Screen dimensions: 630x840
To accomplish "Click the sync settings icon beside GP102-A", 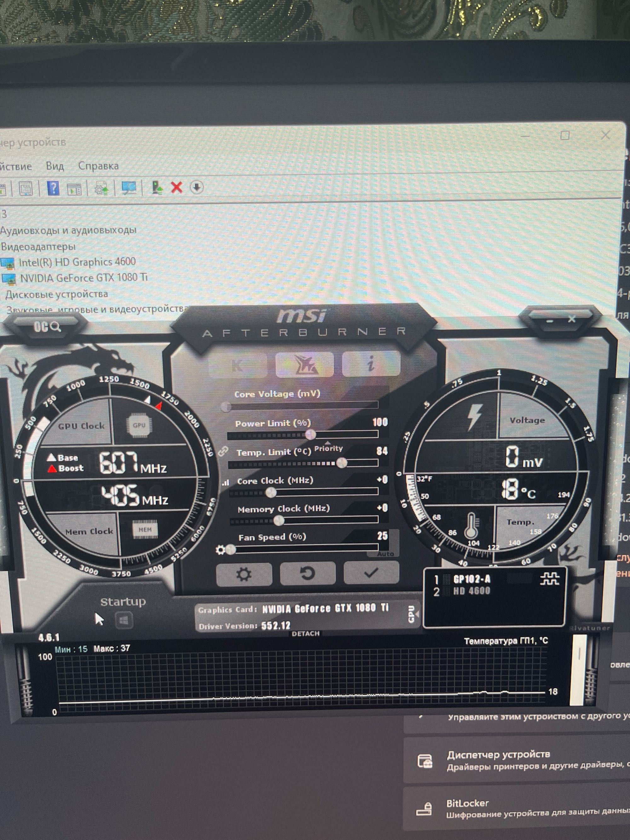I will pos(549,579).
